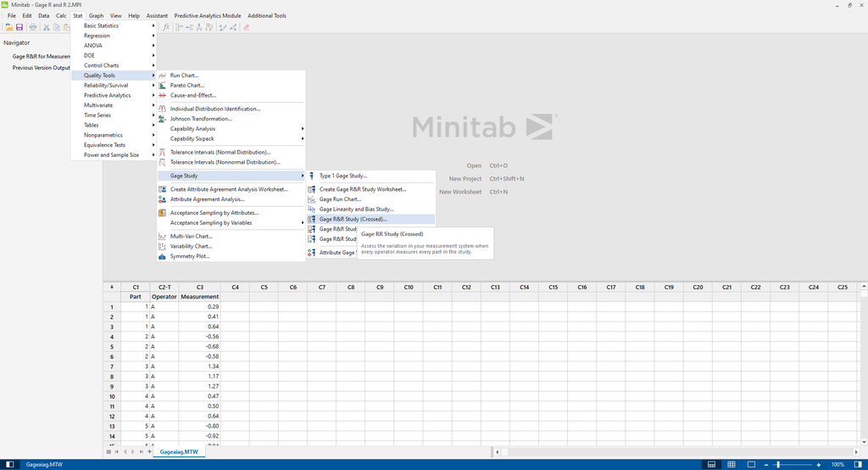This screenshot has width=868, height=470.
Task: Click the Gage Linearity and Bias Study icon
Action: click(x=312, y=209)
